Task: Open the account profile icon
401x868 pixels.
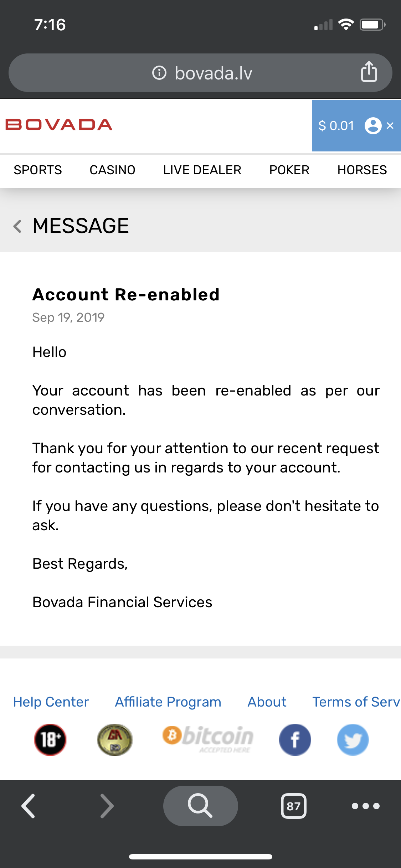Action: (x=373, y=126)
